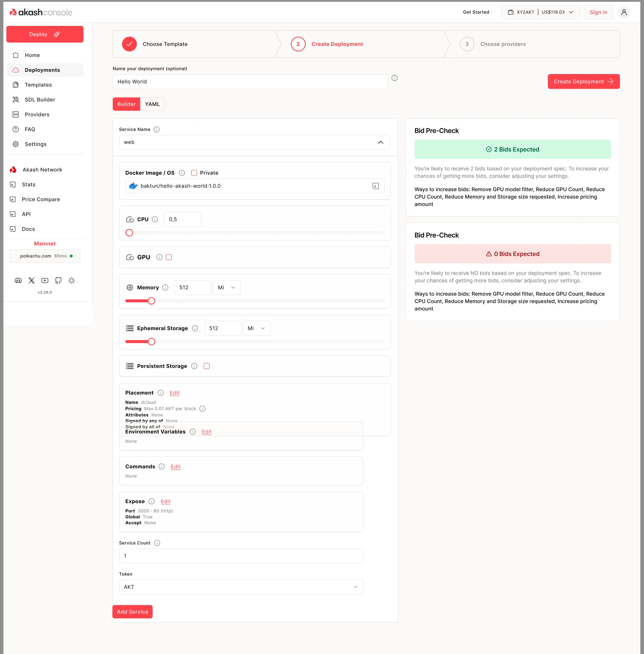Click info icon next to CPU
The height and width of the screenshot is (654, 644).
click(x=155, y=219)
